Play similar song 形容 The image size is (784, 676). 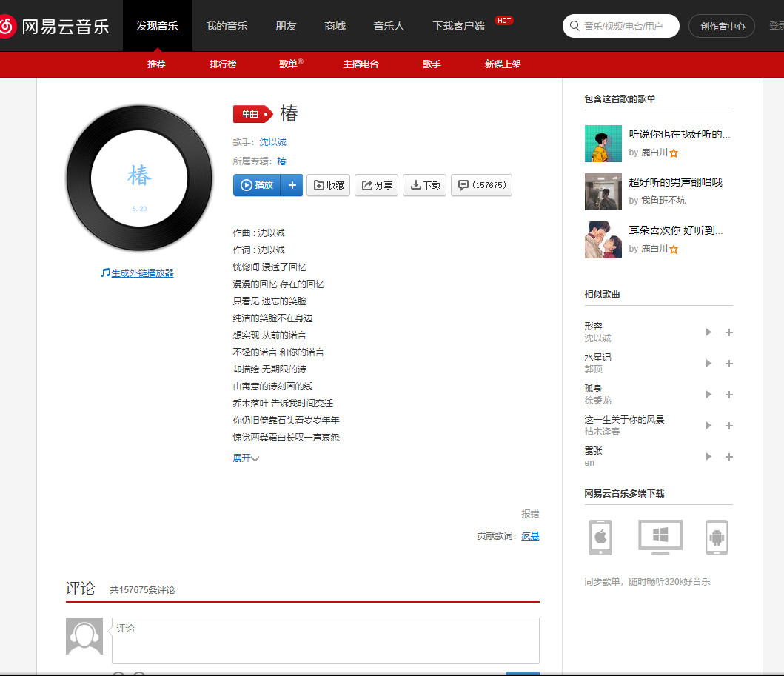pyautogui.click(x=708, y=332)
